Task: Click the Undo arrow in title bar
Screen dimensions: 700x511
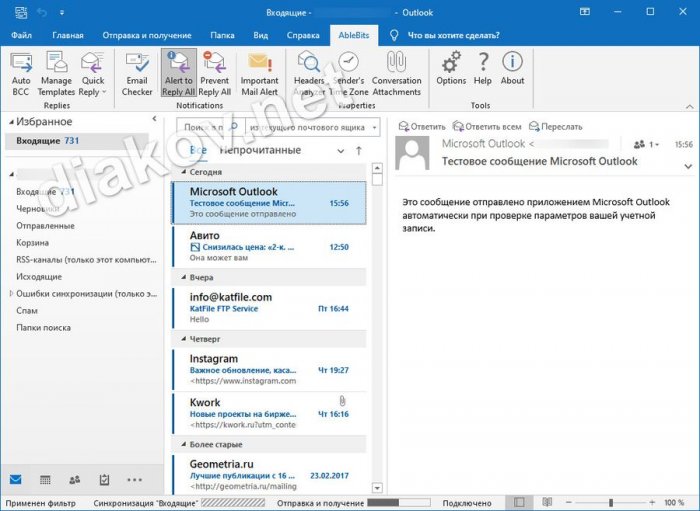Action: 42,12
